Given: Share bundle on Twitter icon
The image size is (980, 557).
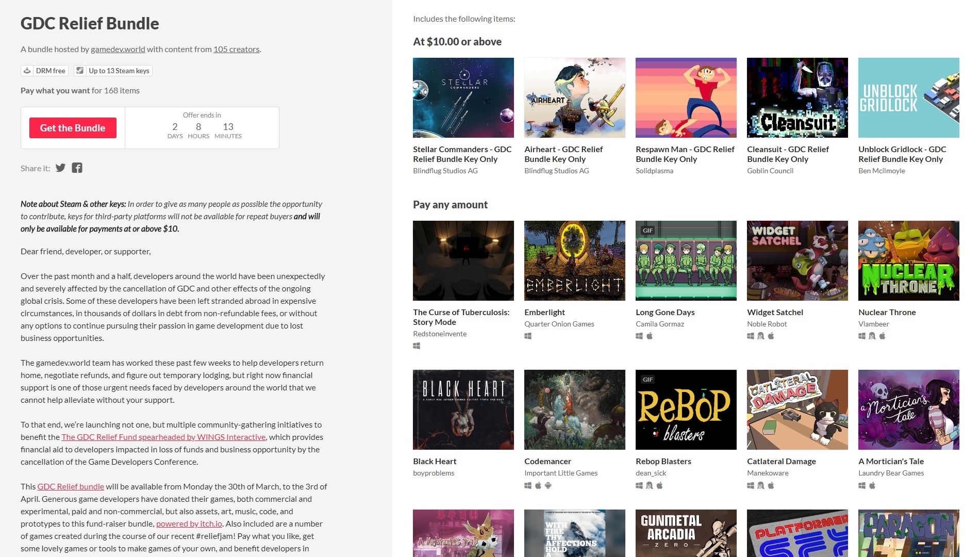Looking at the screenshot, I should [x=60, y=168].
